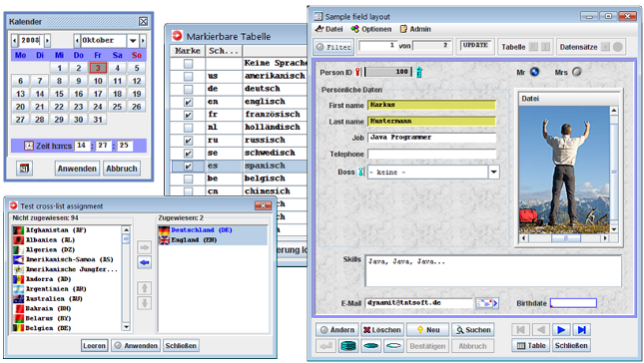
Task: Click the white empty disk icon button
Action: (393, 346)
